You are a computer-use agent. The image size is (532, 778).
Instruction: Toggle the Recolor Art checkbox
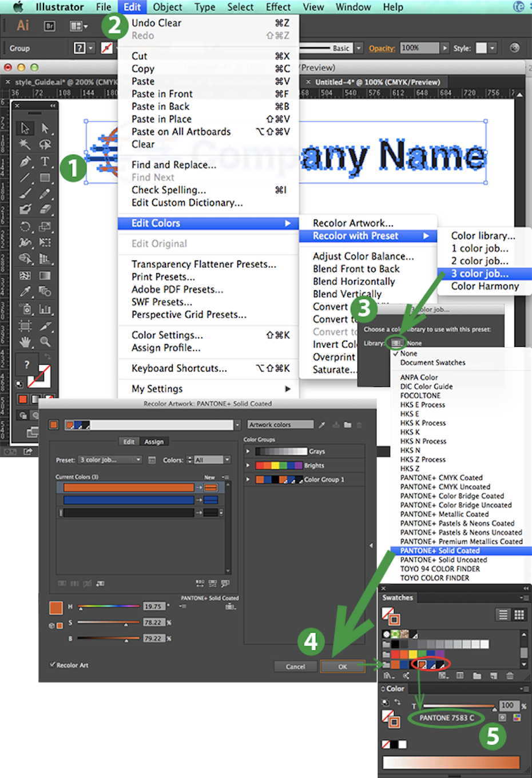53,665
